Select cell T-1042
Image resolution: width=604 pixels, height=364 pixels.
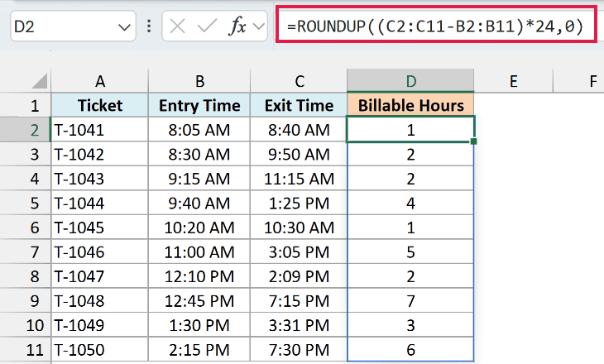coord(100,154)
